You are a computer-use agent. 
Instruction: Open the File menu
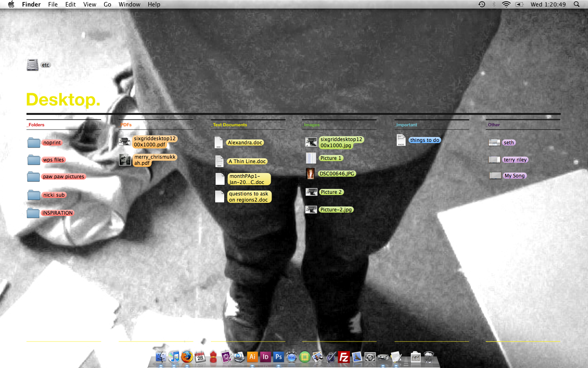click(53, 4)
